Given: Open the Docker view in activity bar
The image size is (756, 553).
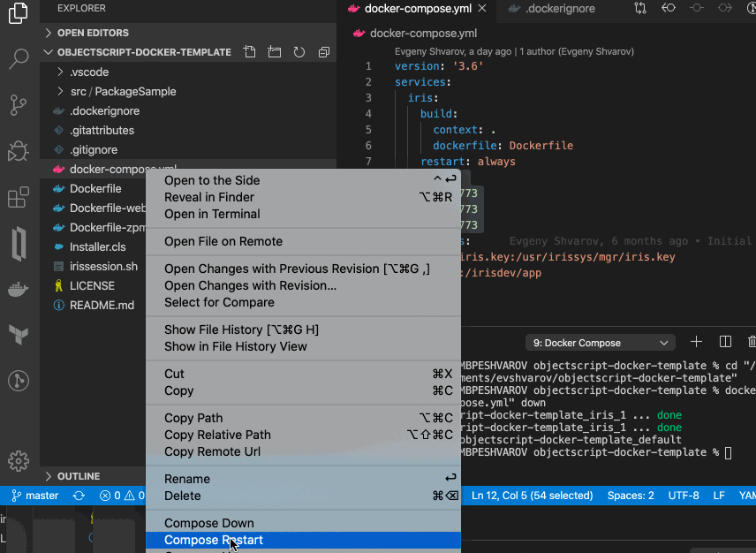Looking at the screenshot, I should [x=19, y=290].
